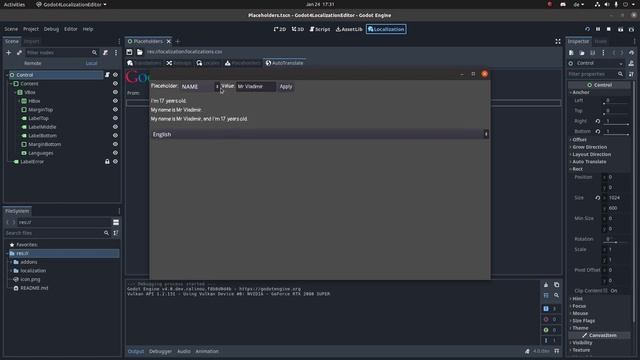Expand the Layout Direction section
Screen dimensions: 640x360
(591, 154)
